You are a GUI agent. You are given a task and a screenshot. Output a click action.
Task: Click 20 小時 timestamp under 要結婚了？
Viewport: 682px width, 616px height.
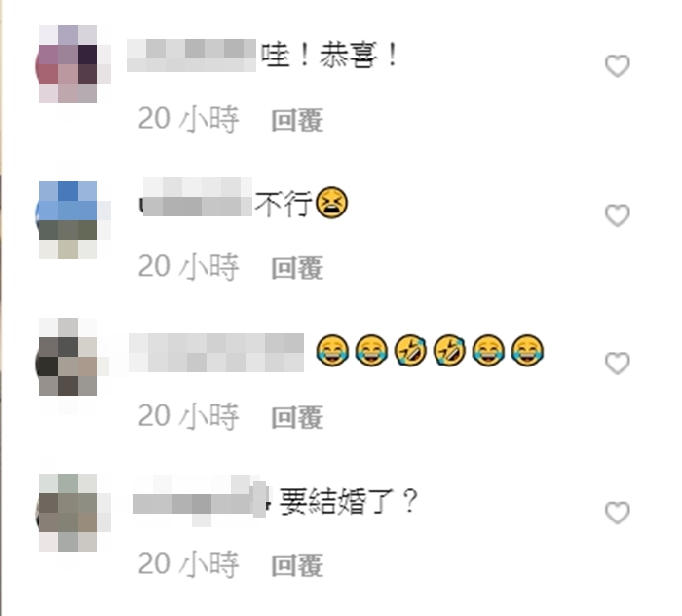[x=188, y=564]
